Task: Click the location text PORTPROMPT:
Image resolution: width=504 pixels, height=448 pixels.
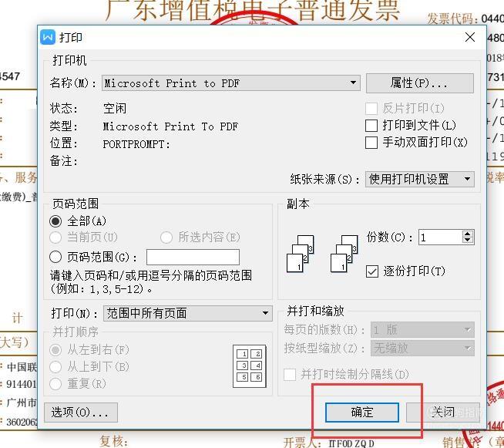Action: point(136,144)
